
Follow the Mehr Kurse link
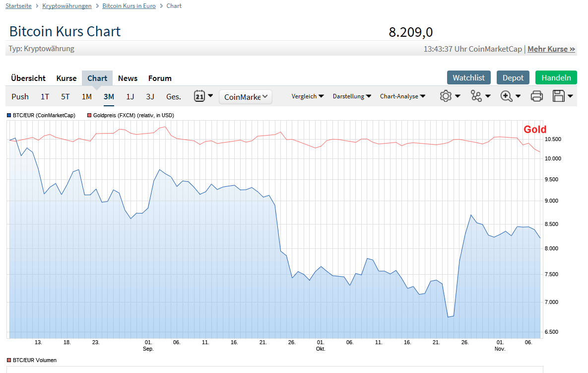[551, 49]
